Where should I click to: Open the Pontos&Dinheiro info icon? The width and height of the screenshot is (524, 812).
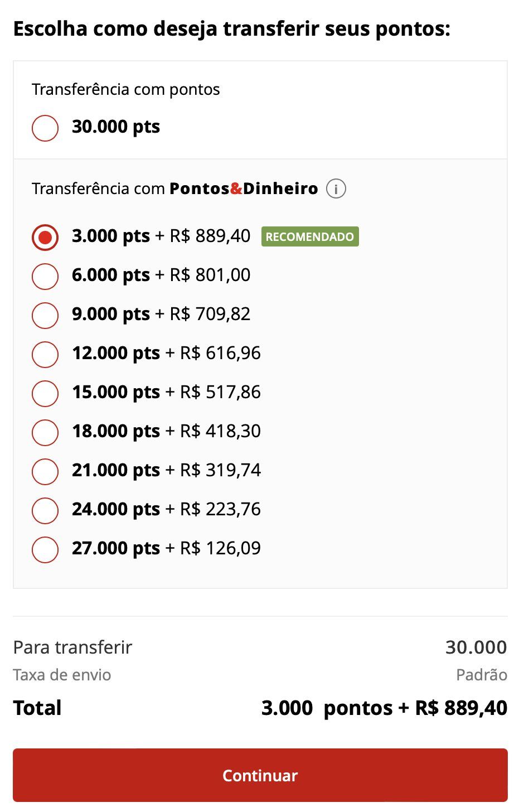336,188
